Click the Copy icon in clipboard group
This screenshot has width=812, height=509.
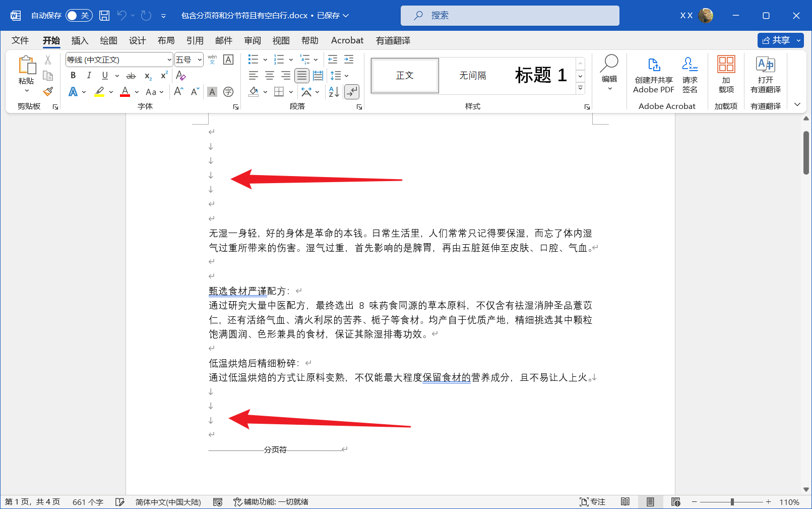pos(48,76)
